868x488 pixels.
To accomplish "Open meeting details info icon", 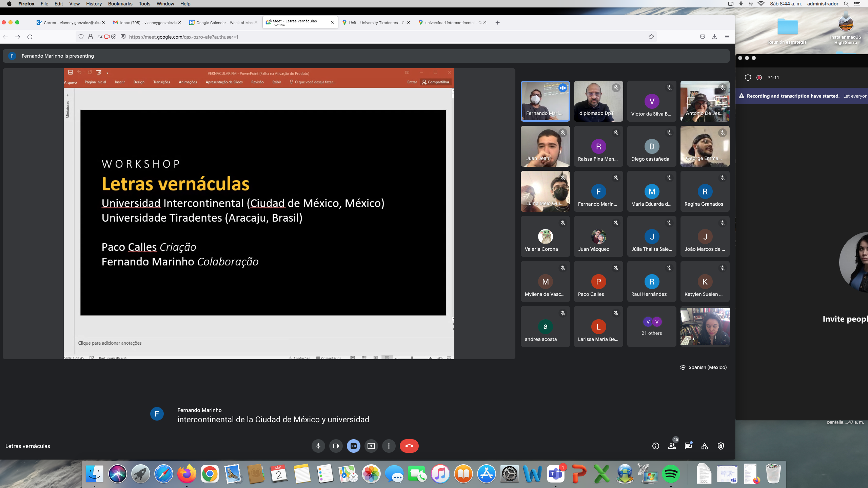I will tap(656, 446).
